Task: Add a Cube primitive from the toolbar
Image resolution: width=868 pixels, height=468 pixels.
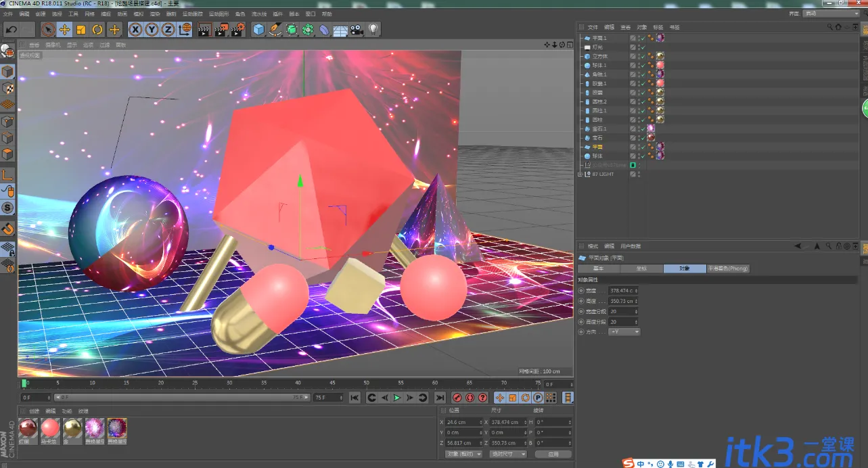Action: point(258,29)
